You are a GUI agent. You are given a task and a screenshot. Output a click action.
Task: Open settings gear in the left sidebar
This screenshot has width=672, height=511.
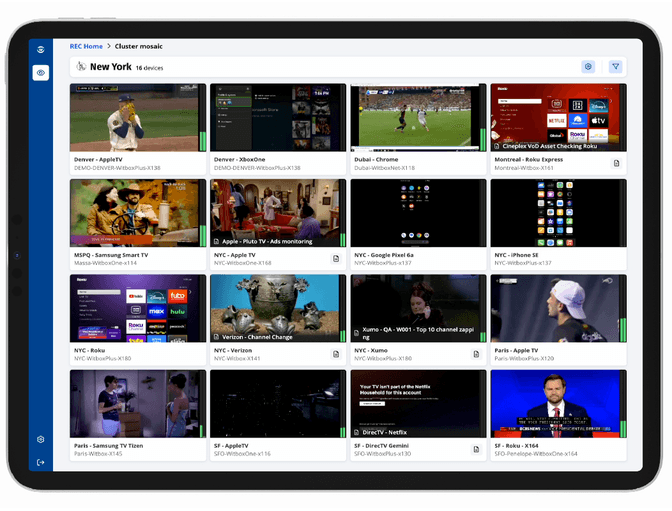click(x=41, y=439)
